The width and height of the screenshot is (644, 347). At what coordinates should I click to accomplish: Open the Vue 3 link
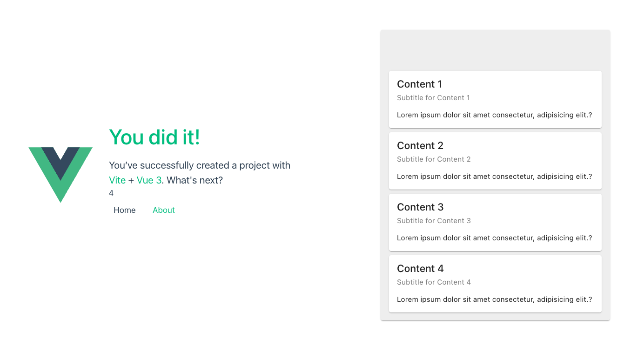149,180
